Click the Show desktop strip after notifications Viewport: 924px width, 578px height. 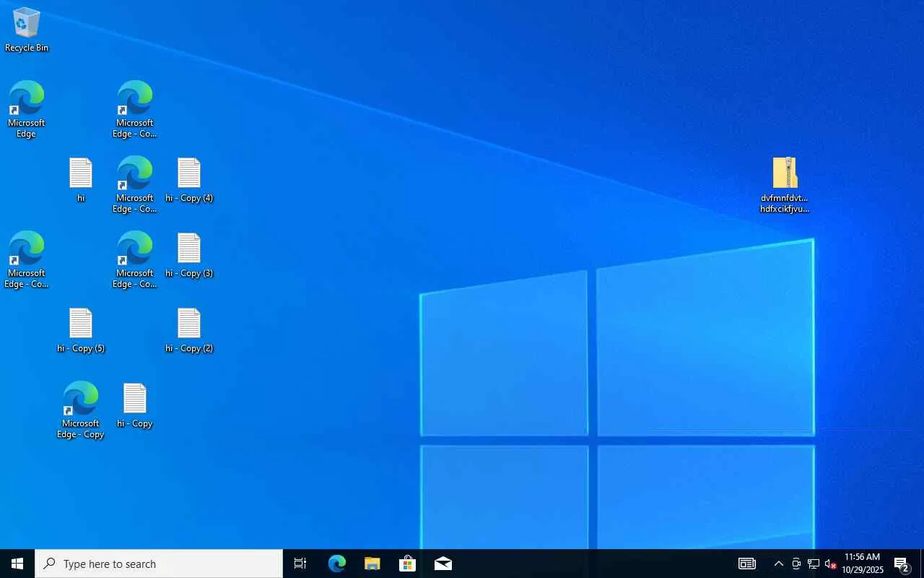coord(922,564)
